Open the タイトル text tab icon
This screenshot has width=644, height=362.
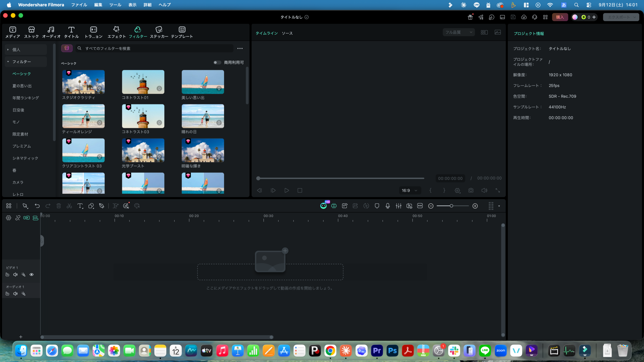71,29
